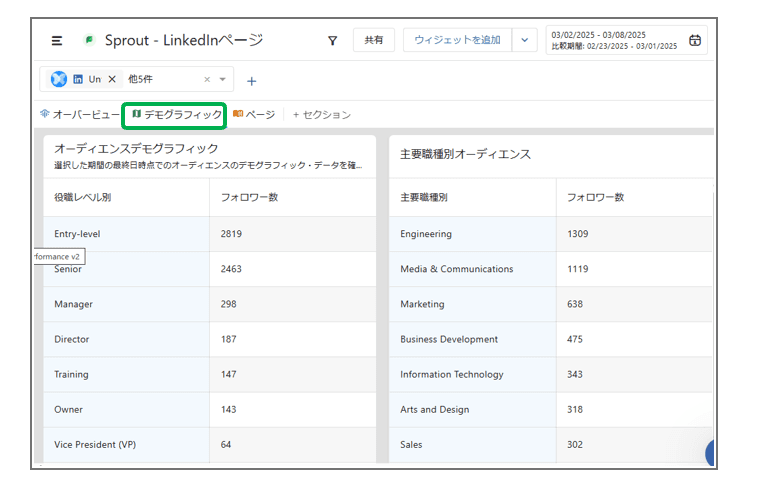This screenshot has height=483, width=757.
Task: Click the LinkedIn icon in profile chip
Action: tap(78, 79)
